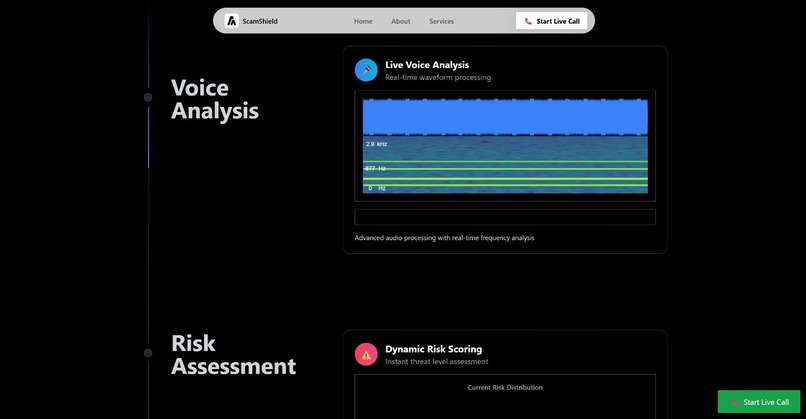
Task: Click the red warning triangle icon
Action: pos(366,355)
